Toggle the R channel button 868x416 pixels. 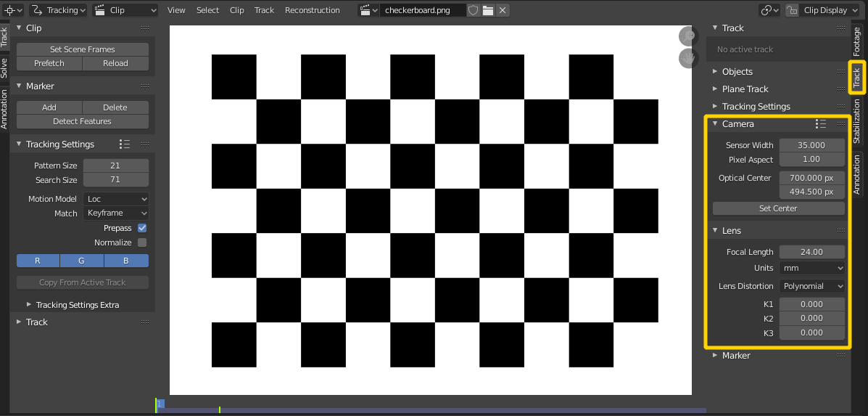[x=38, y=261]
